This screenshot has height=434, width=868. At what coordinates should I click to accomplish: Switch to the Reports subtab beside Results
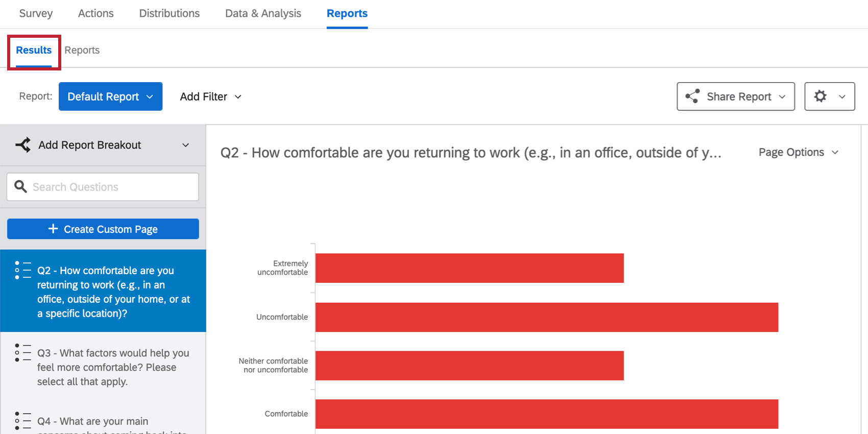(82, 50)
